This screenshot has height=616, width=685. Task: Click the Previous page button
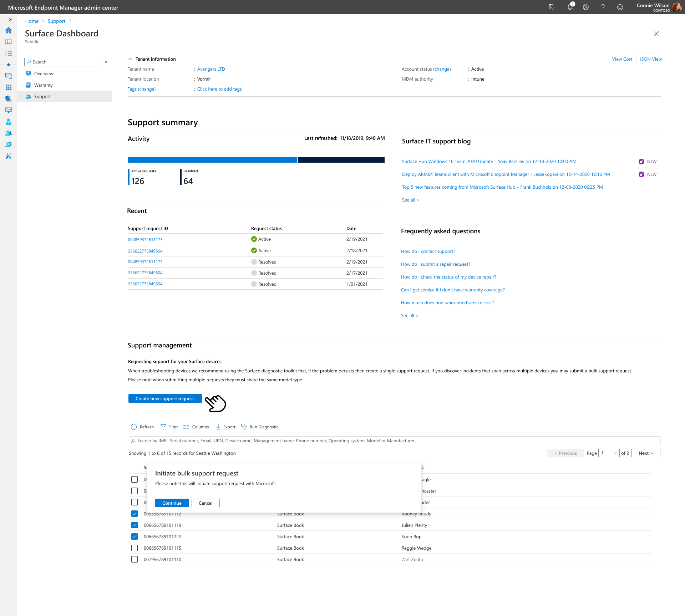tap(565, 453)
